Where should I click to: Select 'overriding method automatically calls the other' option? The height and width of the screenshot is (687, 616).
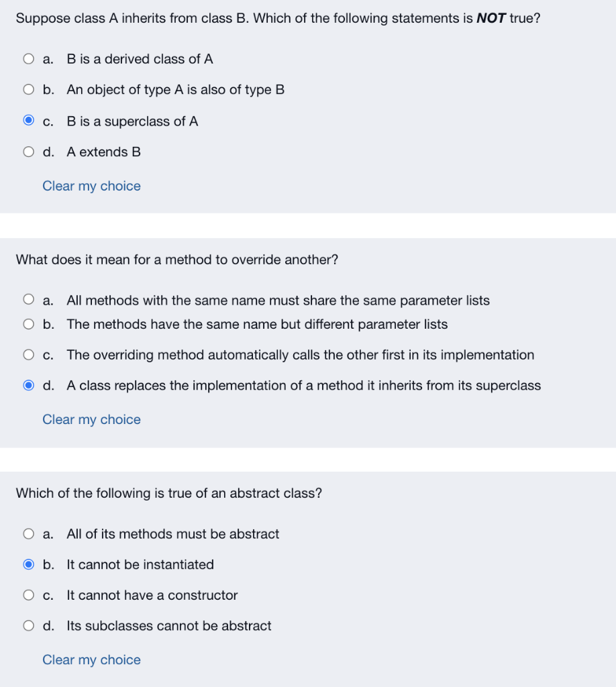[x=28, y=354]
